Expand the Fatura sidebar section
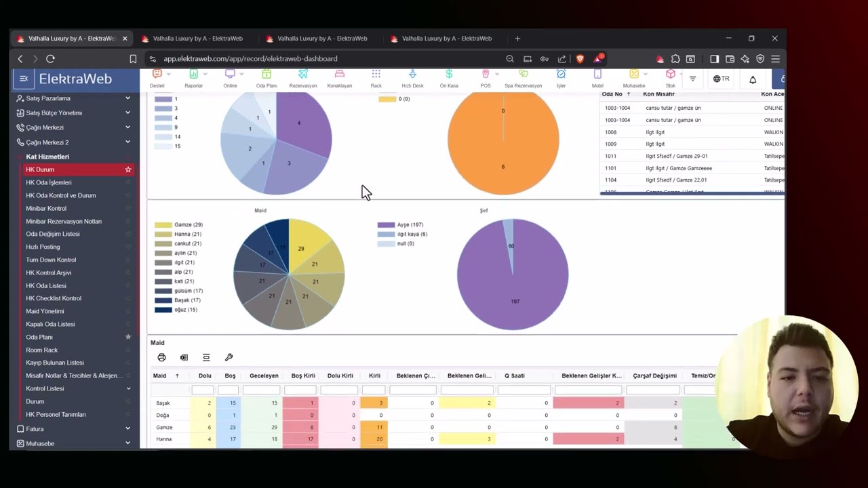Screen dimensions: 868x488 (127, 428)
